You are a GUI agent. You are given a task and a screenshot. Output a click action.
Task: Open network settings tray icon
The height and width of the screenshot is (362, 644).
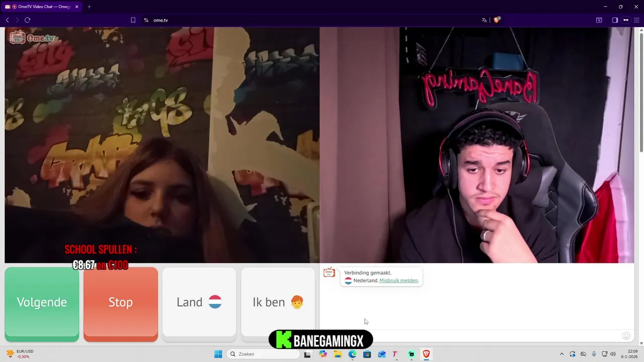(605, 354)
